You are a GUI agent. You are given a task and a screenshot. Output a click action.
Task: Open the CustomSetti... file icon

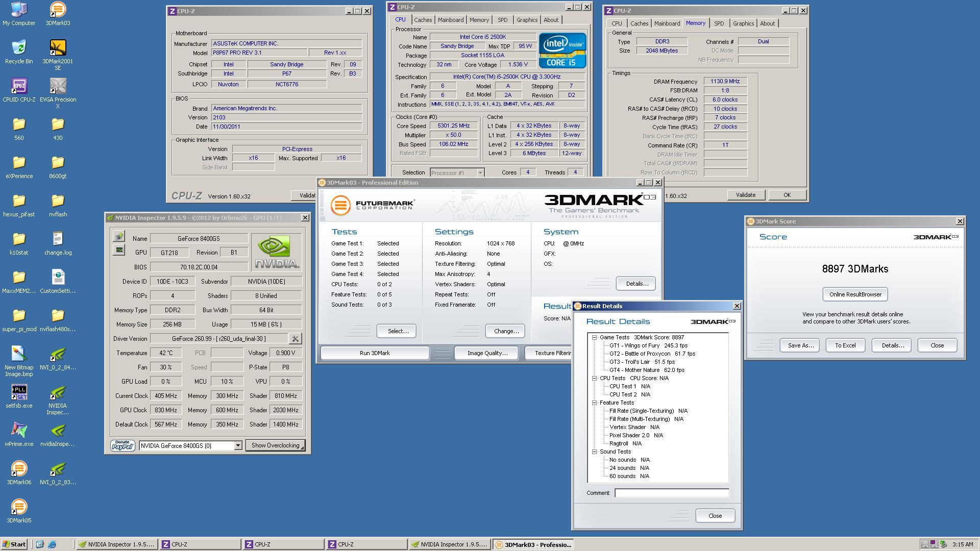pos(58,282)
